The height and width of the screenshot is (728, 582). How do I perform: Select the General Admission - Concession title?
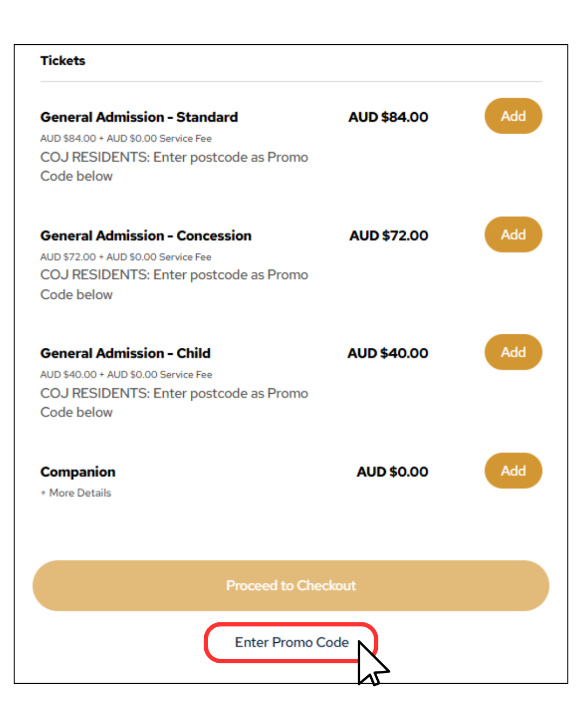145,236
